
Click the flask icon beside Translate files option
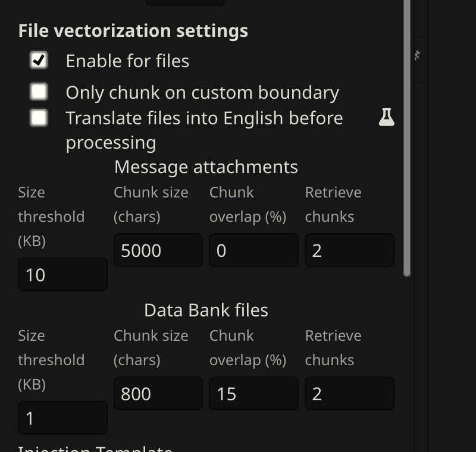coord(387,117)
